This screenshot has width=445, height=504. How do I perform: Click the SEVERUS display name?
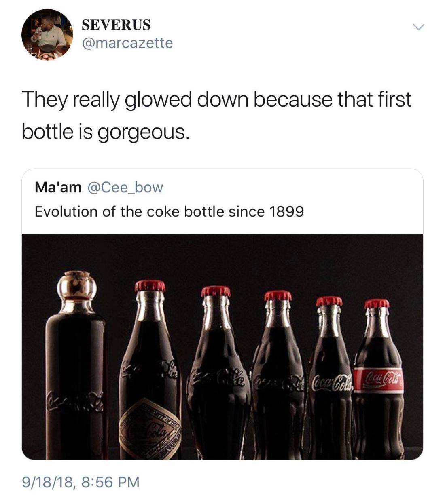click(x=116, y=25)
